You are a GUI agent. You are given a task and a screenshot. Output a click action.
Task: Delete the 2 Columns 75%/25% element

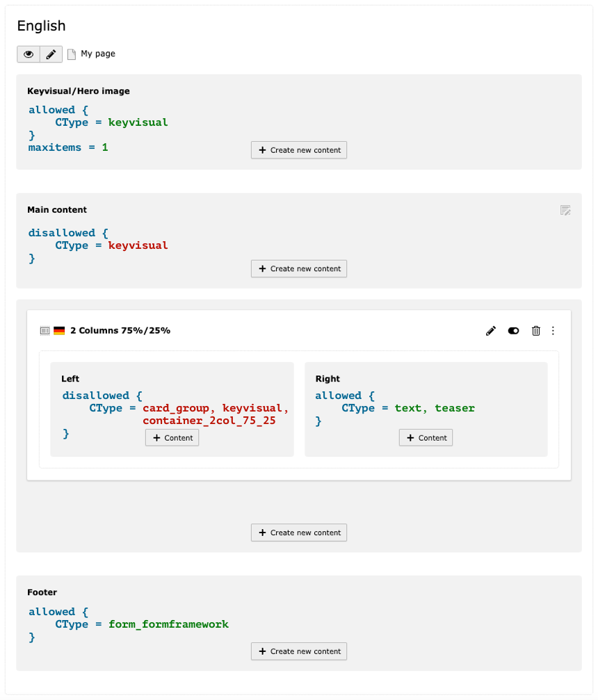[536, 331]
